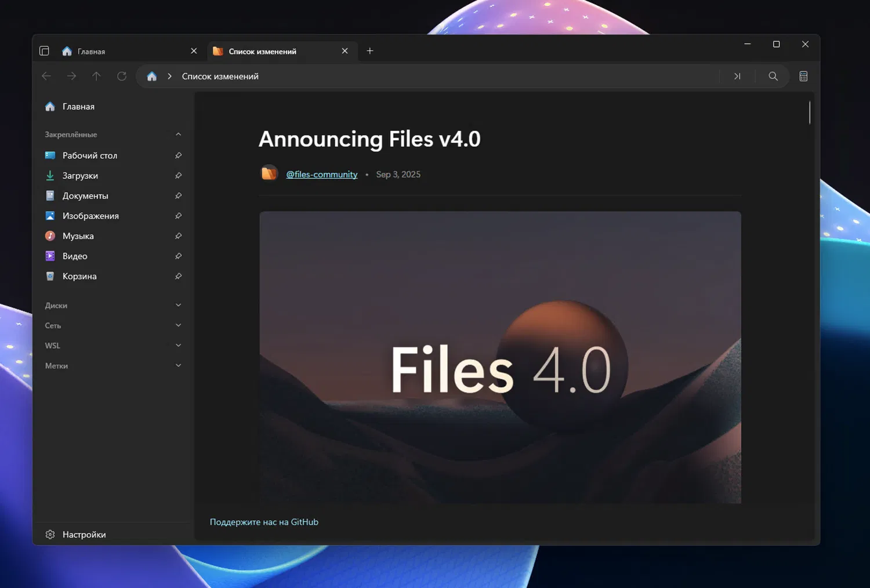Unpin Документы using its pin icon

point(179,195)
